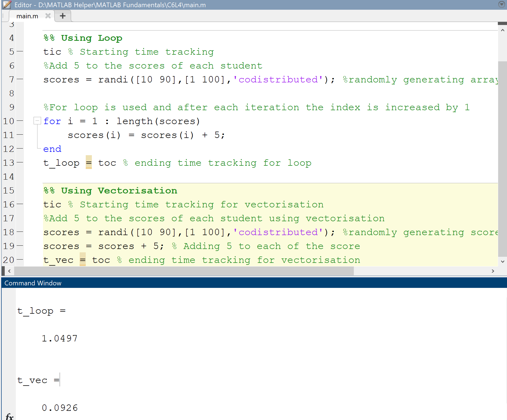Click horizontal scrollbar right arrow
The width and height of the screenshot is (507, 420).
(x=493, y=271)
